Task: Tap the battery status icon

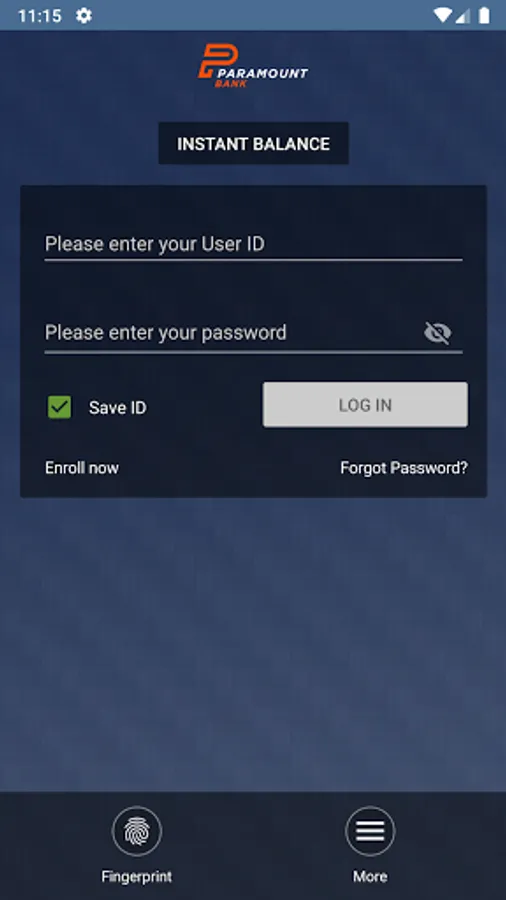Action: (484, 15)
